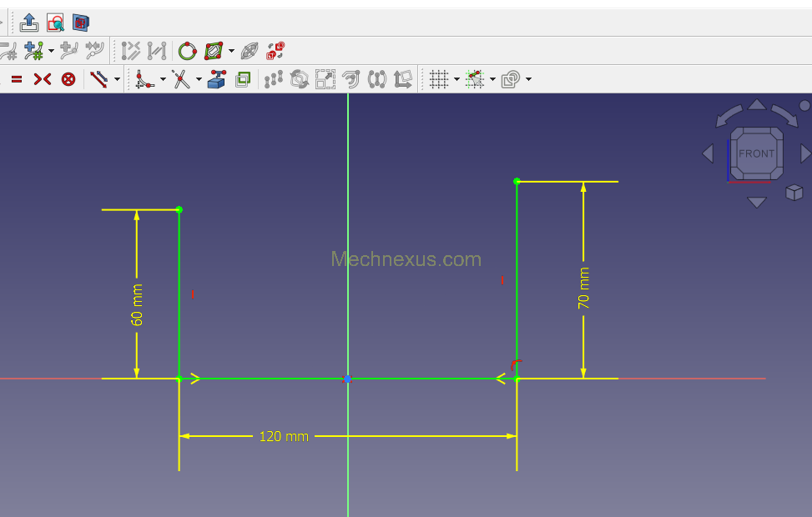Click the grey Move/translate transform icon

[403, 79]
